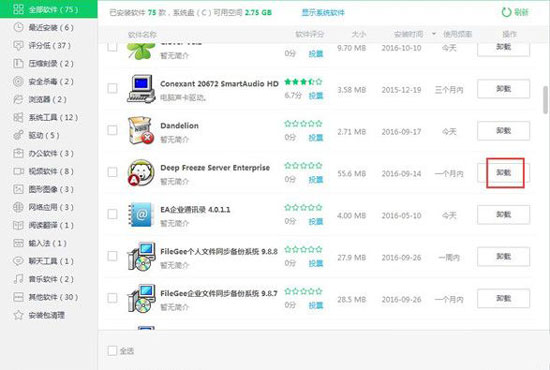This screenshot has width=550, height=370.
Task: Select the 系统工具 (12) tiles icon
Action: click(18, 117)
